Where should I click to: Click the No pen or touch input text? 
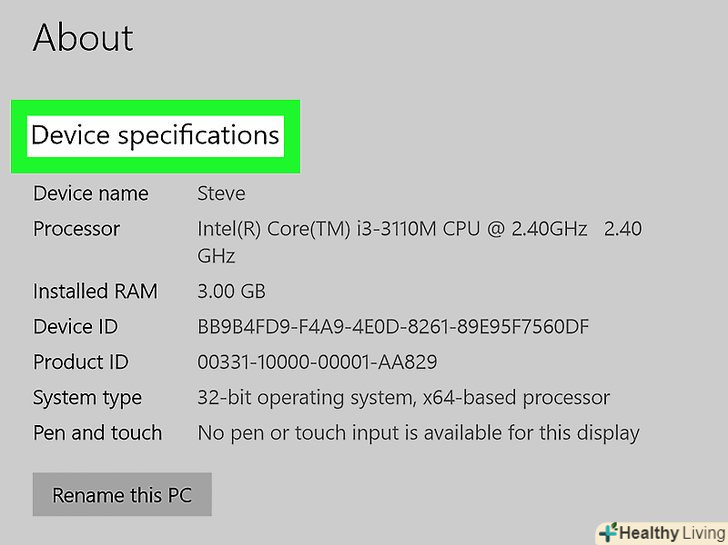coord(418,433)
